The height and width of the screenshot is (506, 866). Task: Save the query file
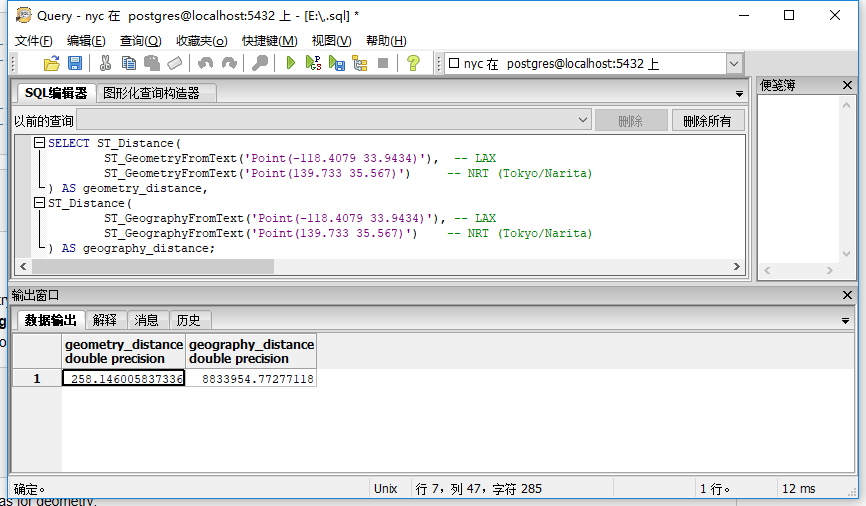pyautogui.click(x=75, y=64)
